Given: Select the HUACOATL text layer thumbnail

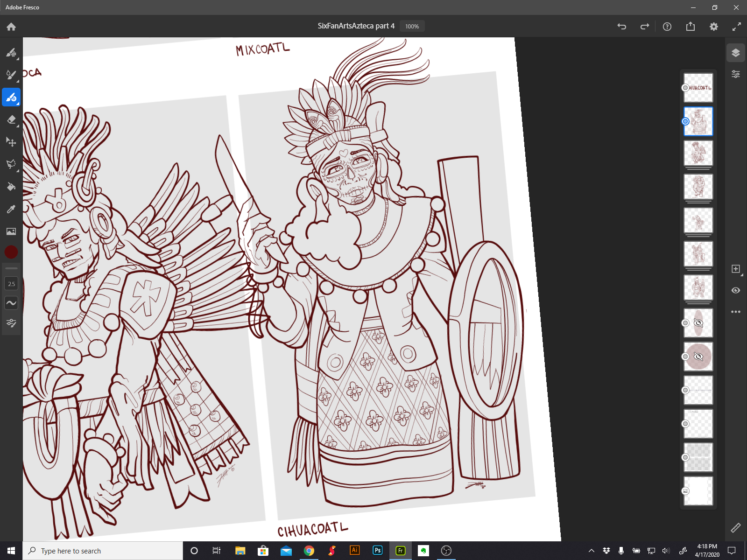Looking at the screenshot, I should coord(698,88).
